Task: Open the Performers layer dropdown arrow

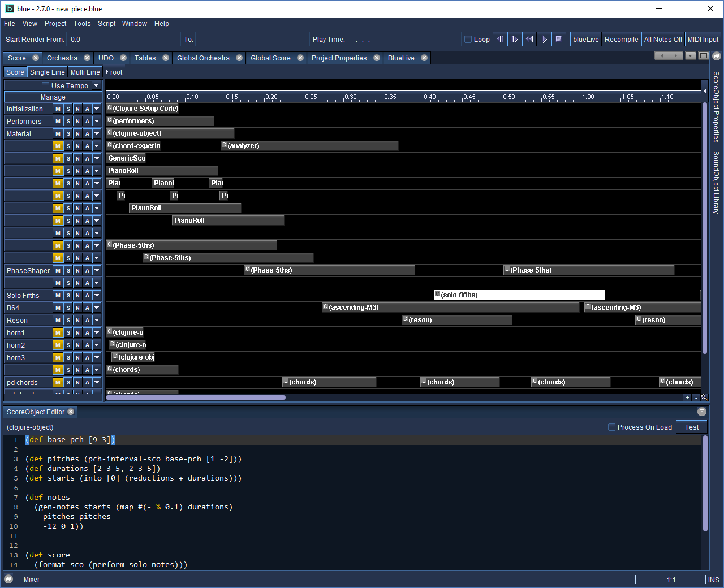Action: click(97, 122)
